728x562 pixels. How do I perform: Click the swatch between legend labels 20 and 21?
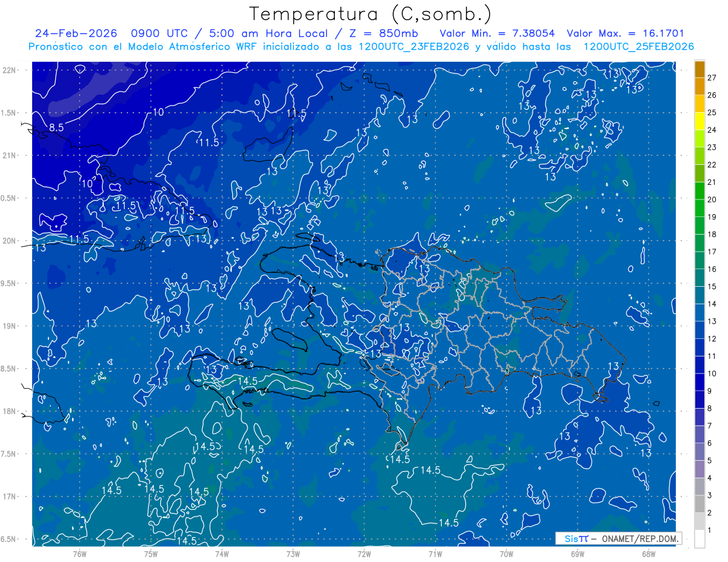699,191
